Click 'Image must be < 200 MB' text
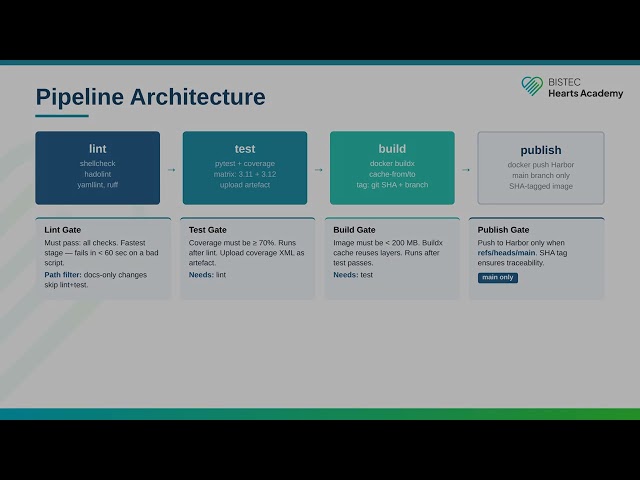 click(x=376, y=242)
